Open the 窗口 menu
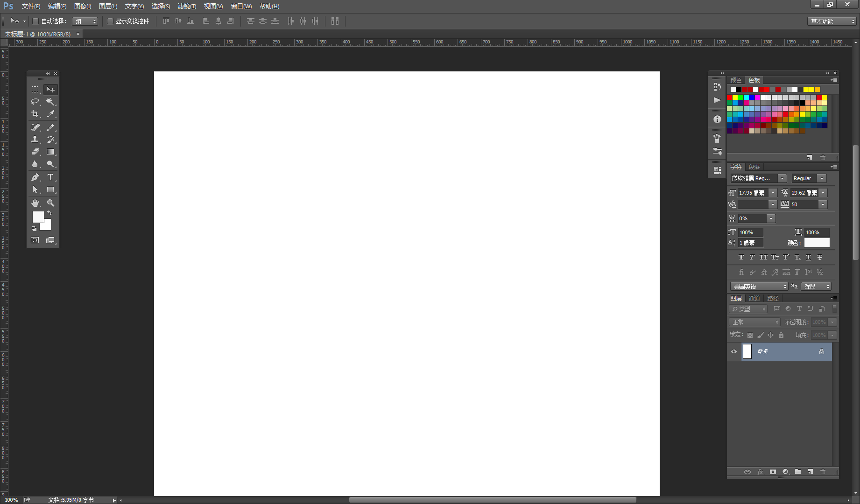This screenshot has height=504, width=860. coord(241,6)
